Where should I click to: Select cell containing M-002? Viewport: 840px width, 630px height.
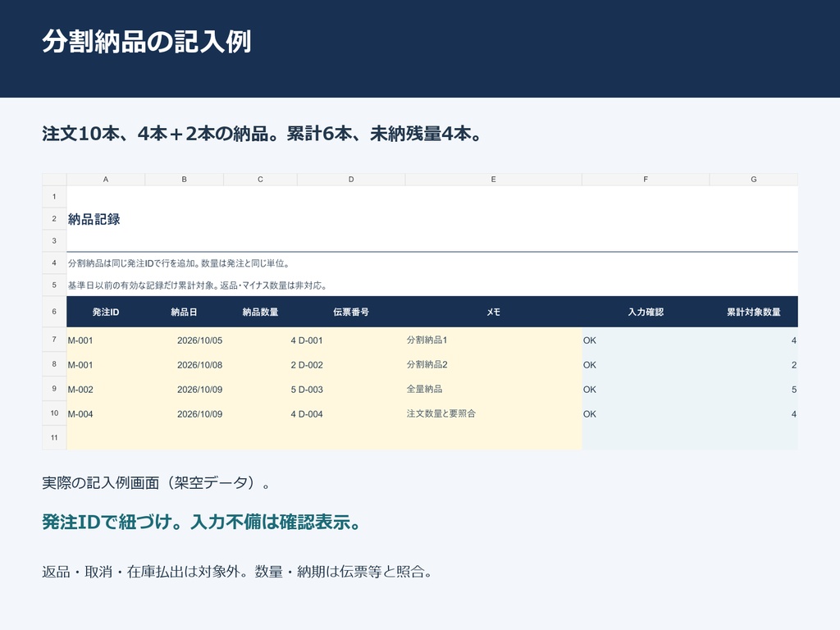106,390
